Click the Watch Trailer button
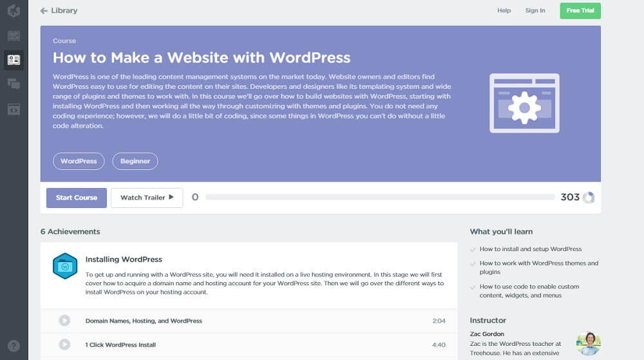The image size is (644, 360). [x=147, y=198]
